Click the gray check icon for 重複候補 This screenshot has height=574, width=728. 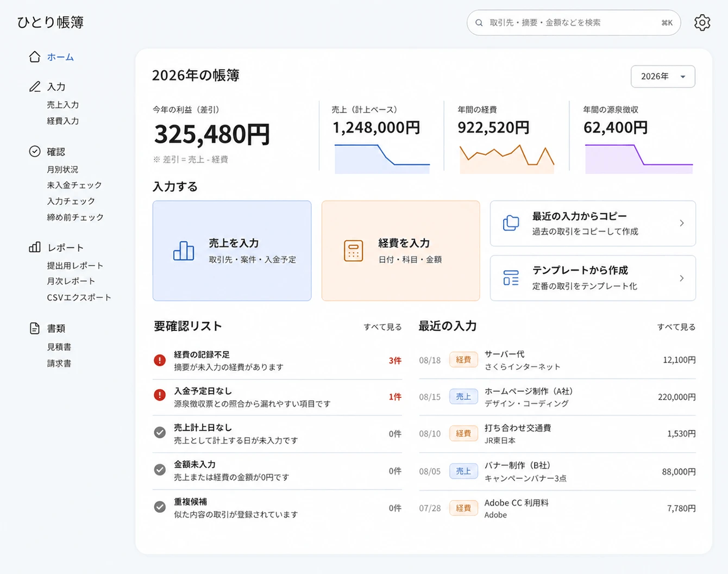pyautogui.click(x=160, y=507)
